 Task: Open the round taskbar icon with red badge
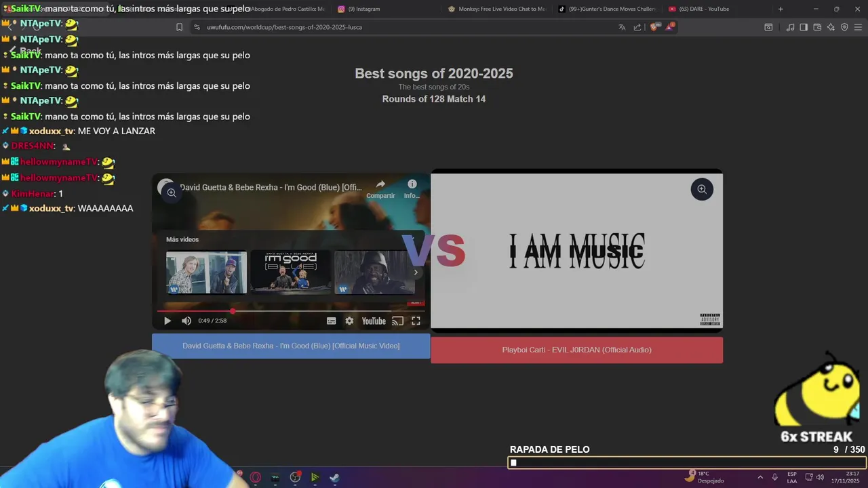295,477
